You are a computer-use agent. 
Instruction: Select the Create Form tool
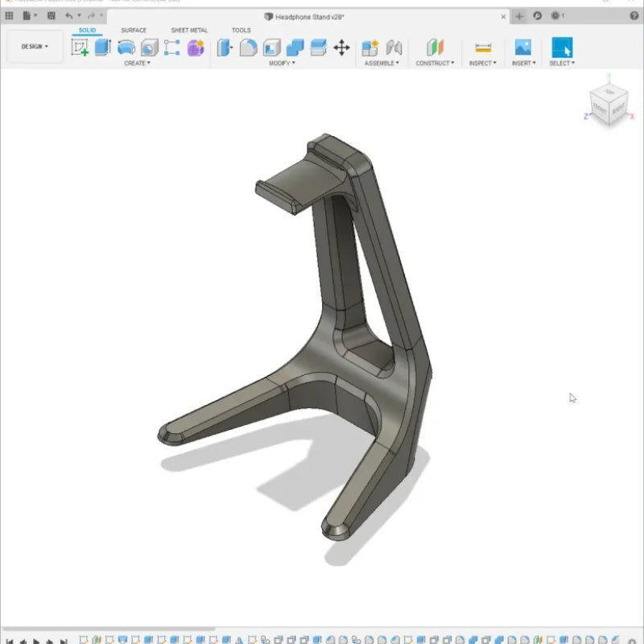click(196, 47)
